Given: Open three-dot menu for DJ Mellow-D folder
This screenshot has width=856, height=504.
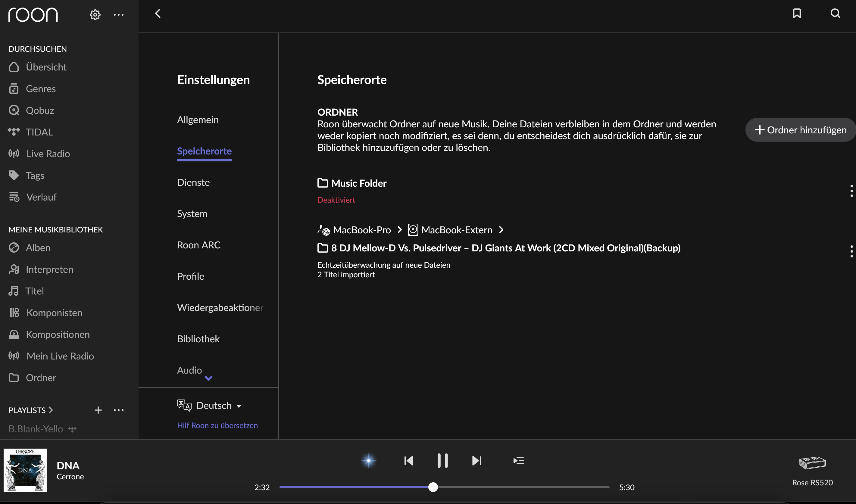Looking at the screenshot, I should coord(851,251).
